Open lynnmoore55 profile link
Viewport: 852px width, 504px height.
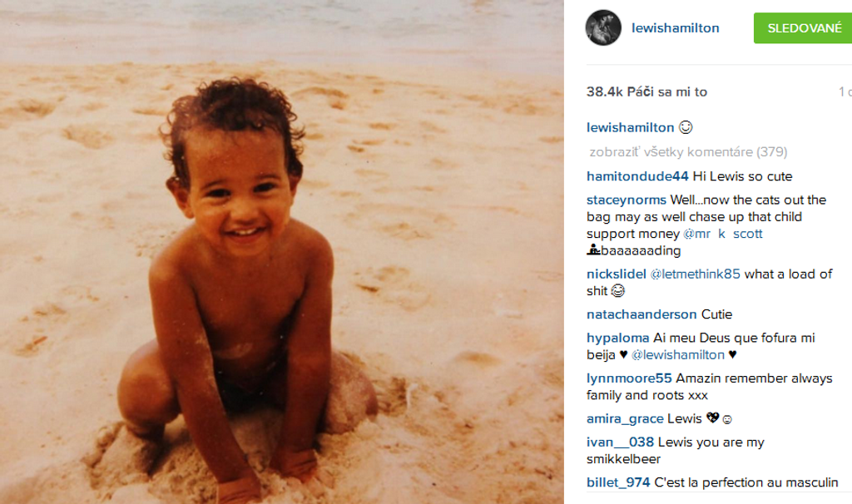(629, 378)
